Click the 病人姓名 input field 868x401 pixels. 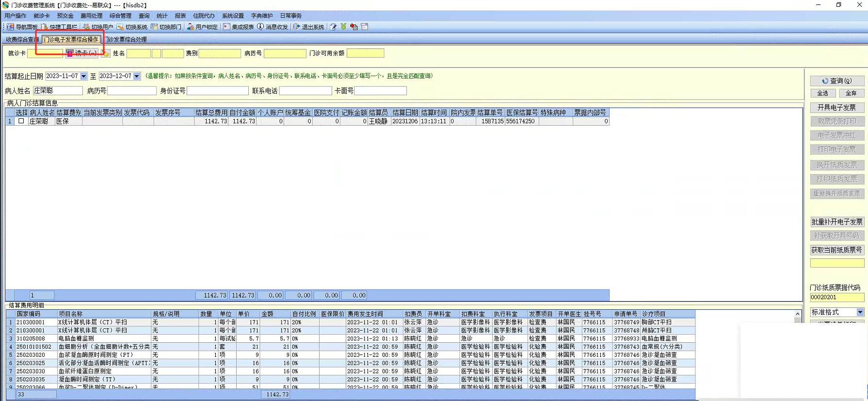click(58, 91)
